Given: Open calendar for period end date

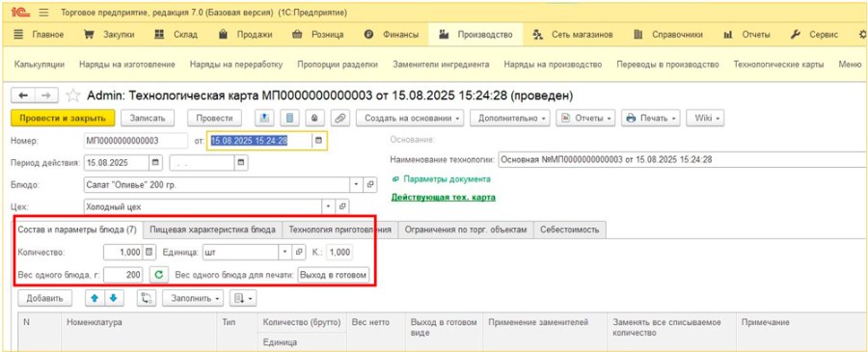Looking at the screenshot, I should click(x=241, y=163).
